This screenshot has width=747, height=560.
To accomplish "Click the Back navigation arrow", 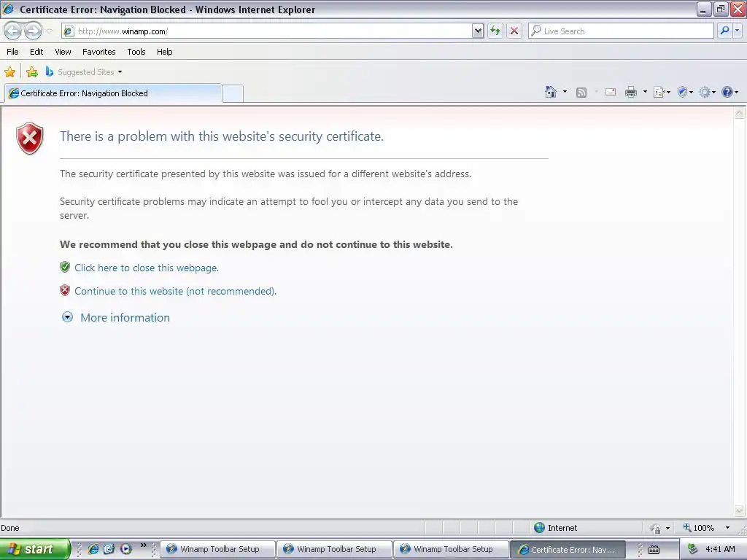I will pyautogui.click(x=13, y=31).
